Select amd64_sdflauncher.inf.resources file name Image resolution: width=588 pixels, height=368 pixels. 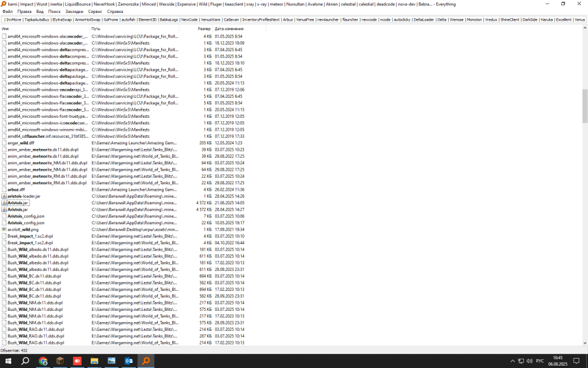(48, 137)
